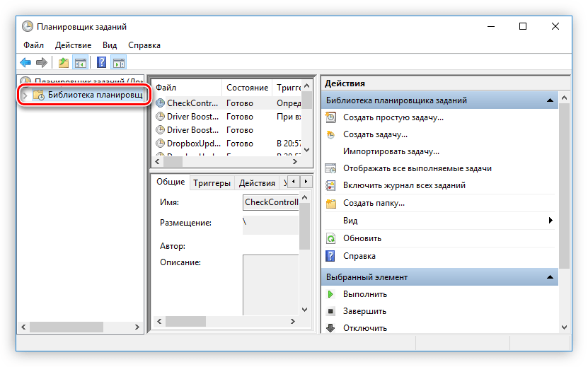Click 'Обновить' refresh action
This screenshot has height=367, width=588.
click(x=362, y=238)
